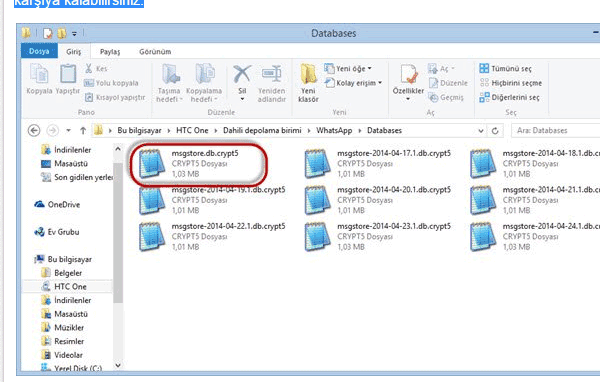This screenshot has height=382, width=600.
Task: Click the Yeniden adlandır (rename) icon
Action: 271,74
